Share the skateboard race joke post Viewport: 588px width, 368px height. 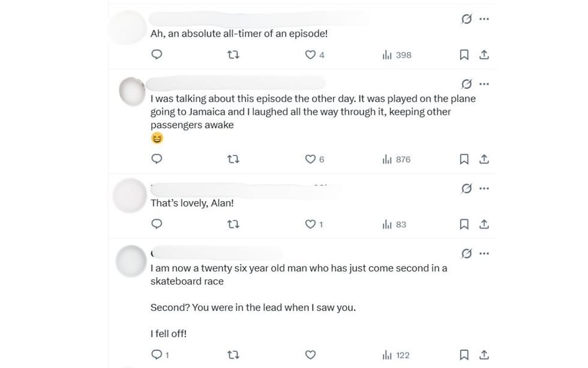pos(484,354)
